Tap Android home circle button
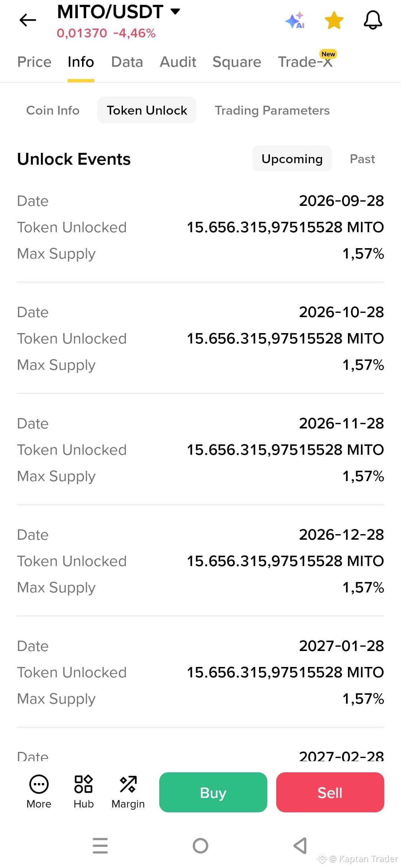 click(200, 846)
